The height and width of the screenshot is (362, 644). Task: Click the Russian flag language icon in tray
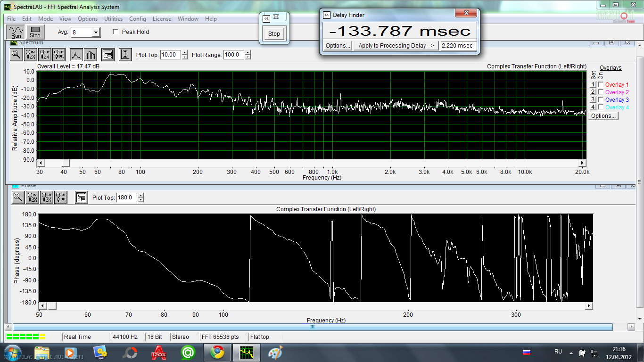(527, 352)
